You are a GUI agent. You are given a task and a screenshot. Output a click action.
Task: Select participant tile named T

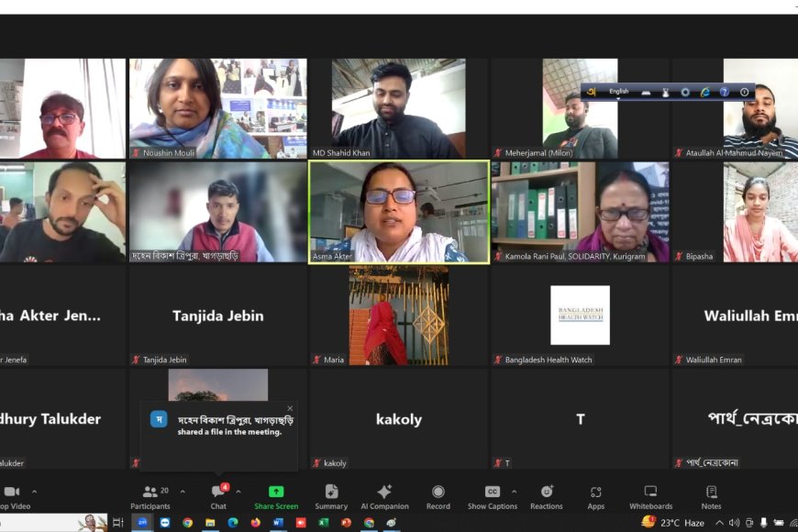(581, 418)
